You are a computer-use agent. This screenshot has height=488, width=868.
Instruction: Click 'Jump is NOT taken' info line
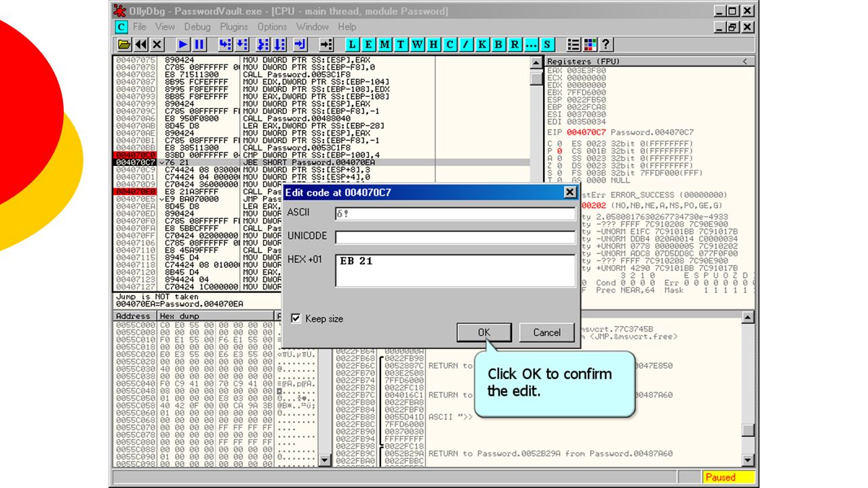(x=157, y=297)
